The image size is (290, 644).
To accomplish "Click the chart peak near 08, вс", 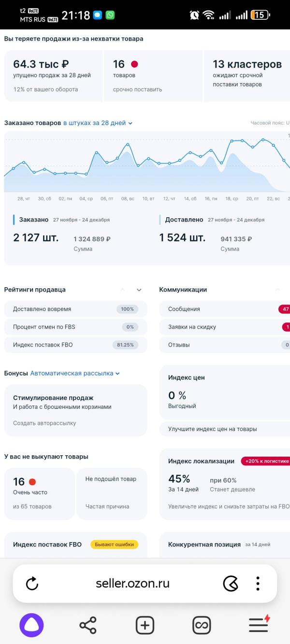I will [x=128, y=144].
